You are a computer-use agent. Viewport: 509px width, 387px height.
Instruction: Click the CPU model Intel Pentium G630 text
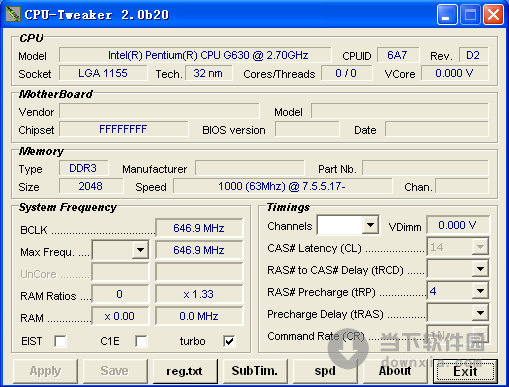(x=195, y=55)
